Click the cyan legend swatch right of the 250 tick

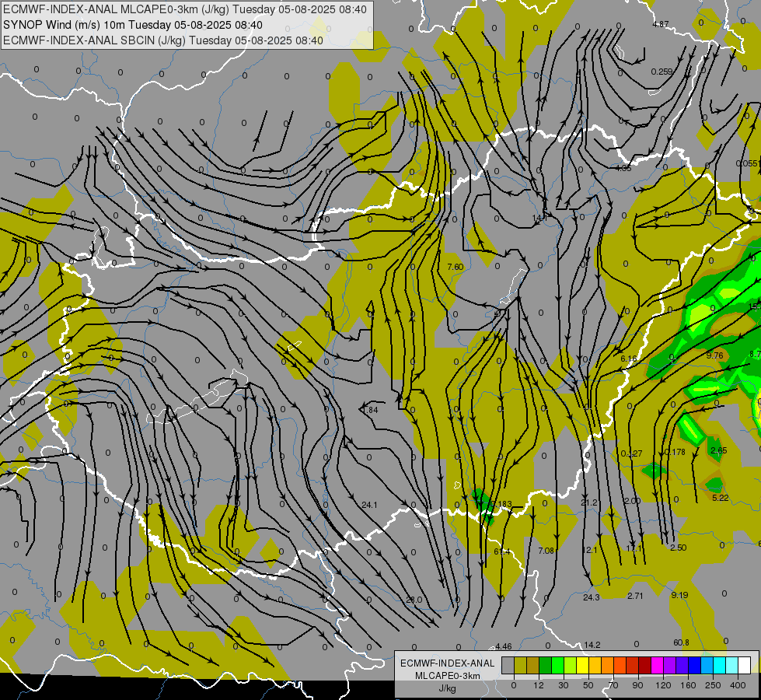[x=719, y=665]
